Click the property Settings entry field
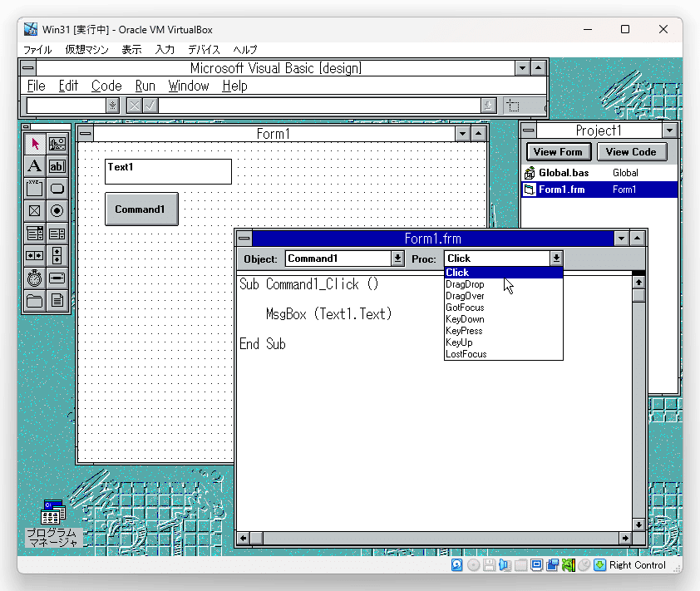700x591 pixels. [x=319, y=106]
